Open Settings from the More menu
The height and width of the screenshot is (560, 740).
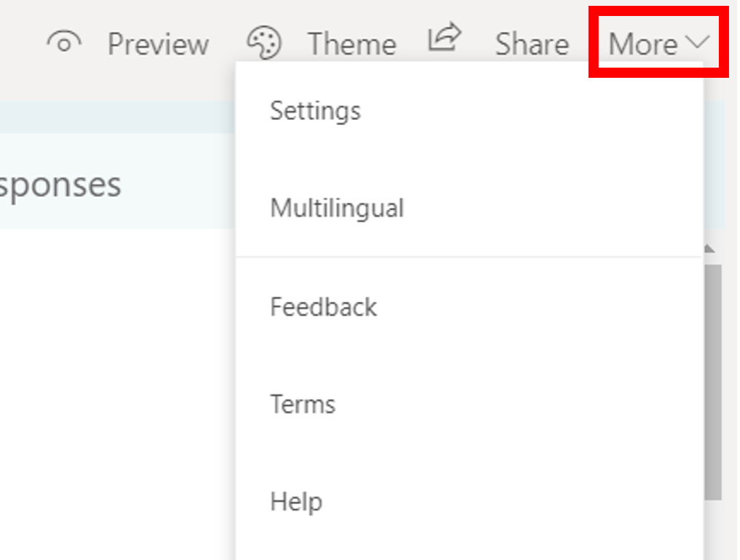315,111
